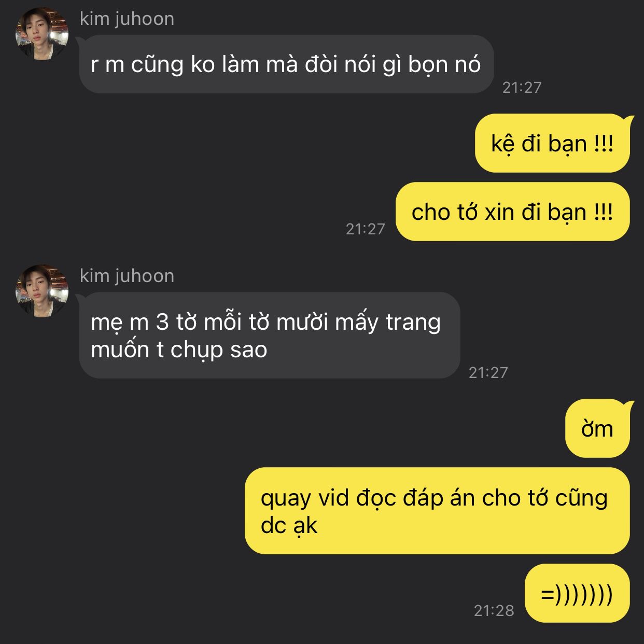Select the gray 'mẹ m 3 tờ mỗi tờ' message bubble
The height and width of the screenshot is (644, 644).
point(270,335)
